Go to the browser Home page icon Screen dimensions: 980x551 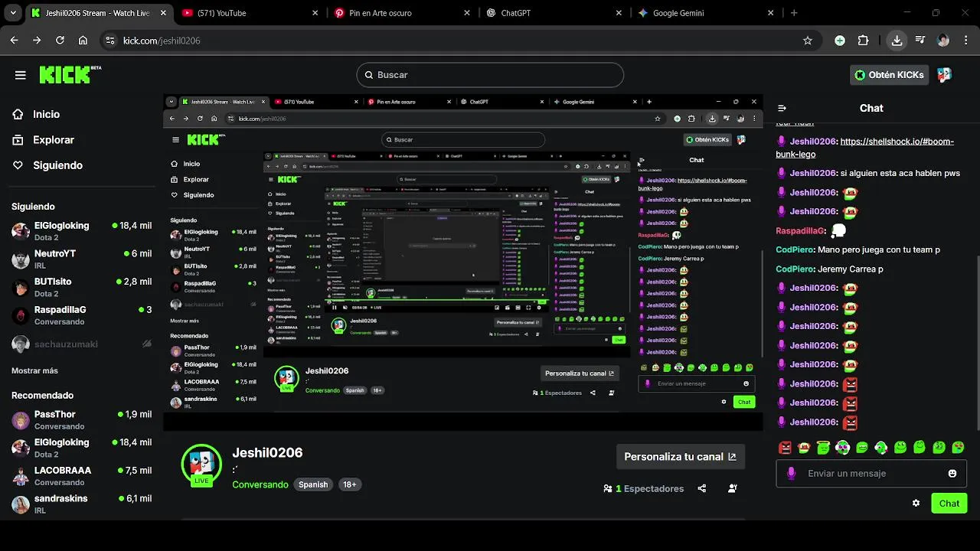click(x=83, y=41)
